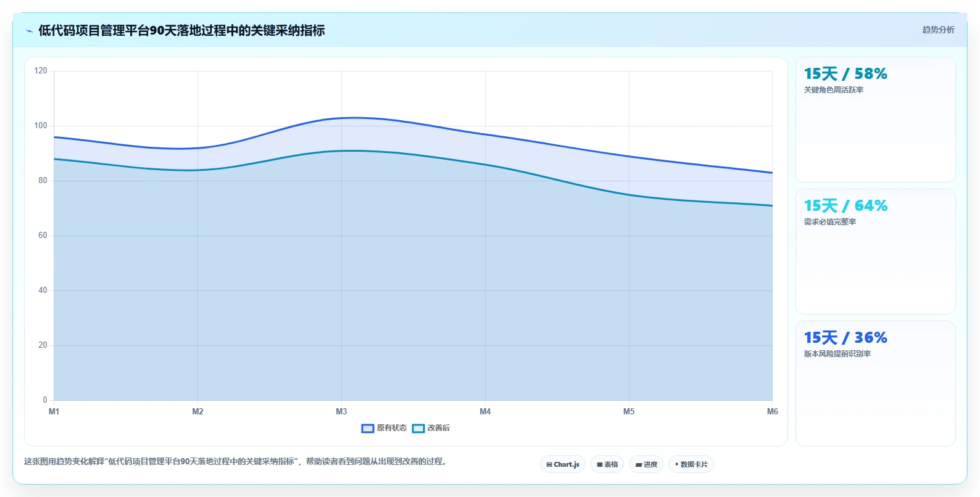Image resolution: width=980 pixels, height=497 pixels.
Task: Click the 趋势分析 label in the header
Action: 938,30
